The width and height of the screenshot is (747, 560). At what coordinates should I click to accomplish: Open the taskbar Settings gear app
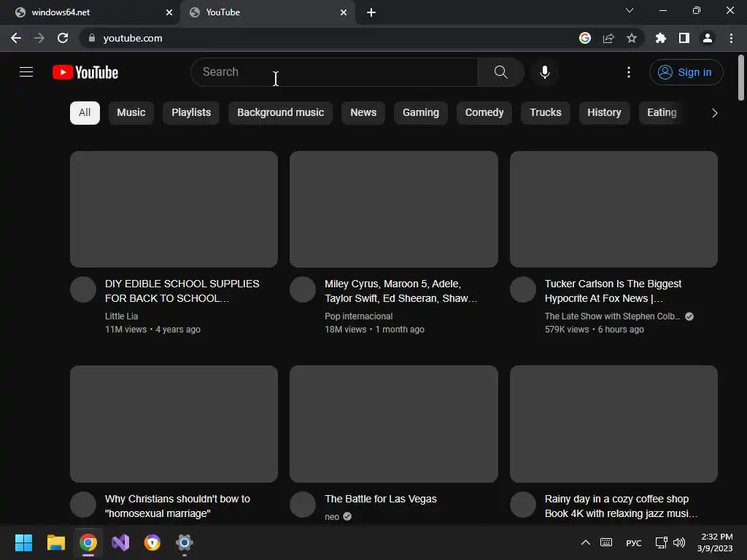pos(185,542)
